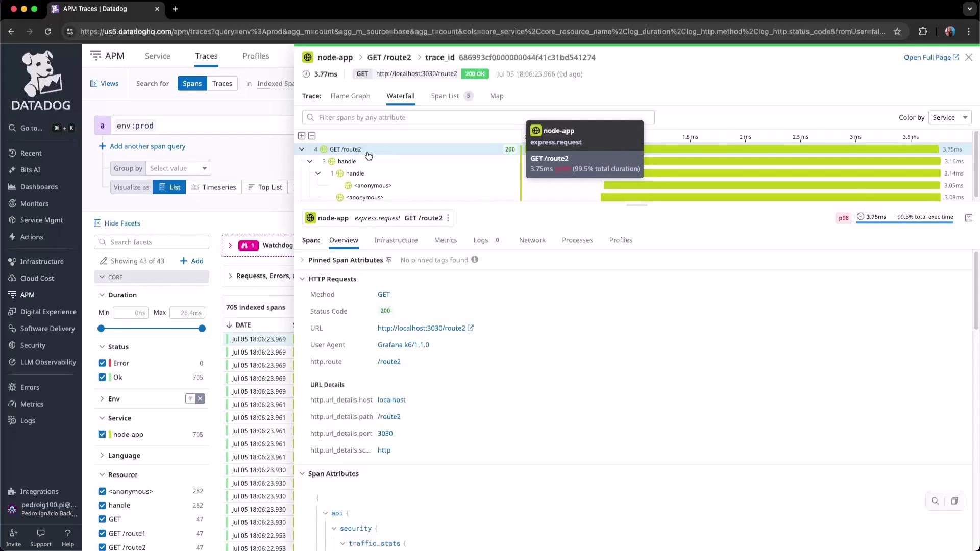Image resolution: width=980 pixels, height=551 pixels.
Task: Open the Metrics span tab
Action: (445, 240)
